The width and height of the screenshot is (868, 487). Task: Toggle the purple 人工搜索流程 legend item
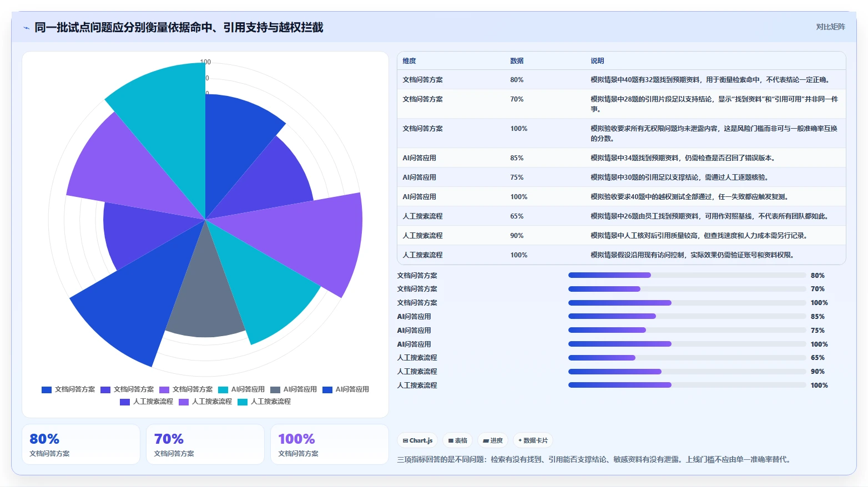205,402
